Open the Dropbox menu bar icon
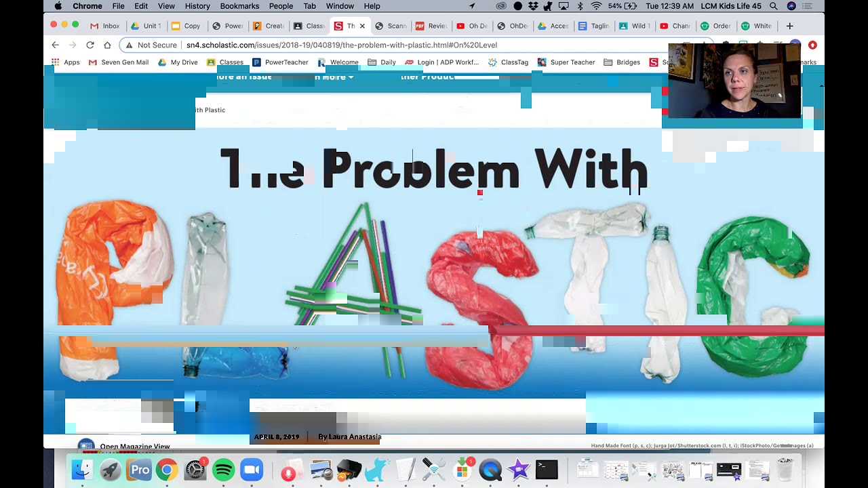The width and height of the screenshot is (868, 488). click(x=533, y=6)
